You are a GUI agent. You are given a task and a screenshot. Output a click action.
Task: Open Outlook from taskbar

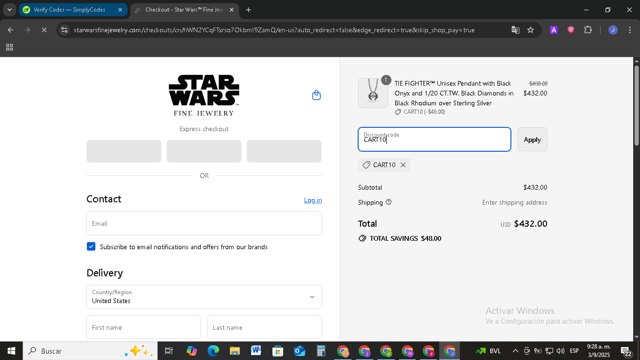point(299,351)
